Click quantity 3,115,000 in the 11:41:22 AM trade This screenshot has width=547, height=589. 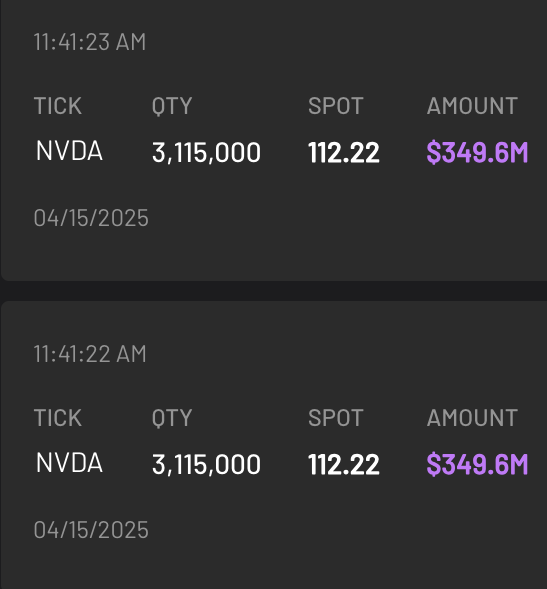tap(206, 465)
